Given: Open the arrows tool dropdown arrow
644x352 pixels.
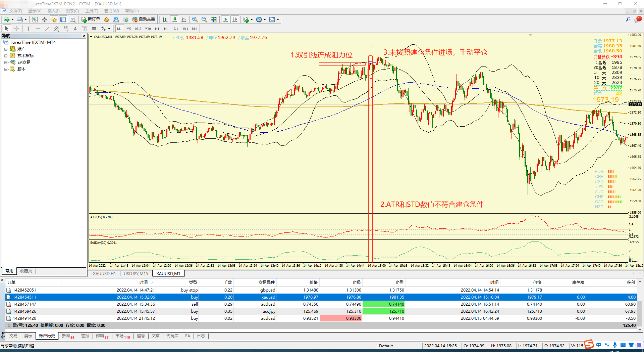Looking at the screenshot, I should point(109,29).
